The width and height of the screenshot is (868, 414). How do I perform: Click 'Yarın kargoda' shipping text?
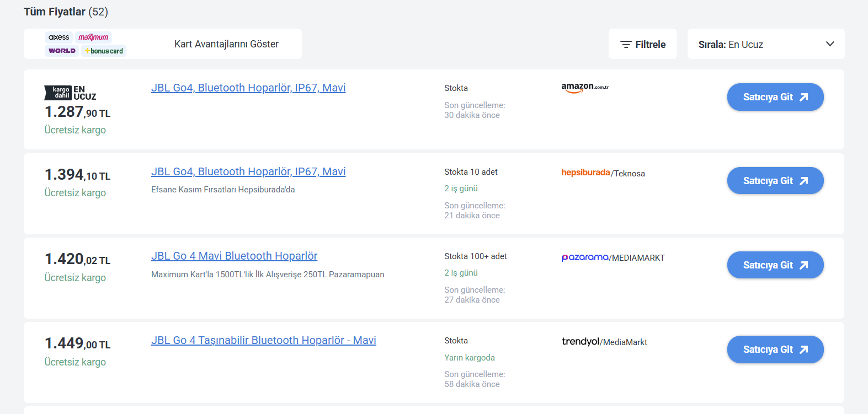[470, 358]
